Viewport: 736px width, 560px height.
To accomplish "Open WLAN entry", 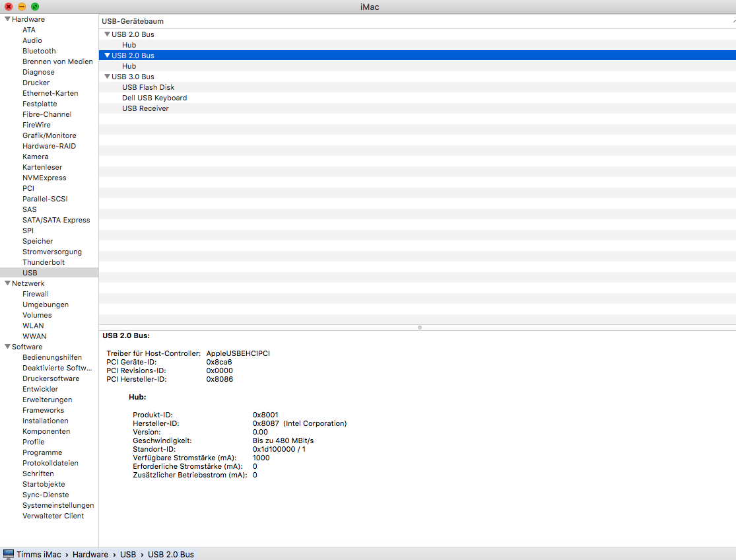I will [x=33, y=326].
